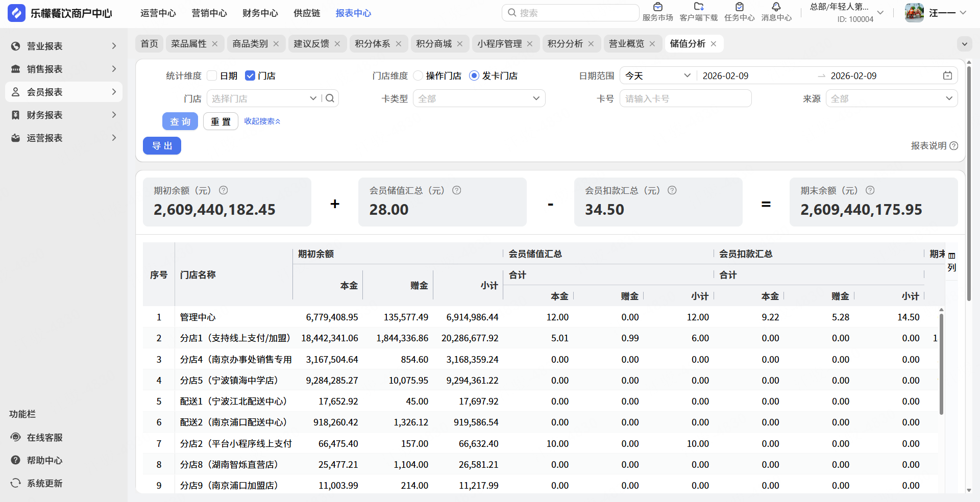Open the 任务中心 task center icon

coord(739,7)
